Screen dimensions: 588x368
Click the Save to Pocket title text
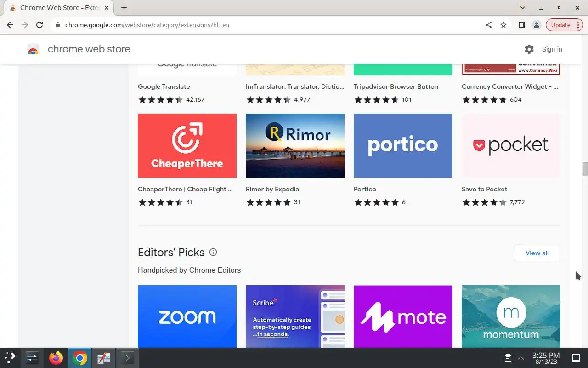coord(484,189)
